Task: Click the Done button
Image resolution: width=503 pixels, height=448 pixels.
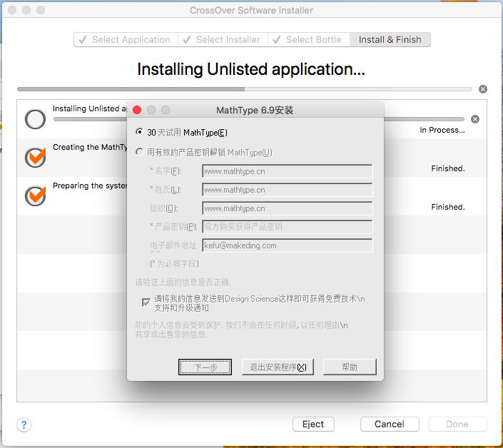Action: (x=457, y=424)
